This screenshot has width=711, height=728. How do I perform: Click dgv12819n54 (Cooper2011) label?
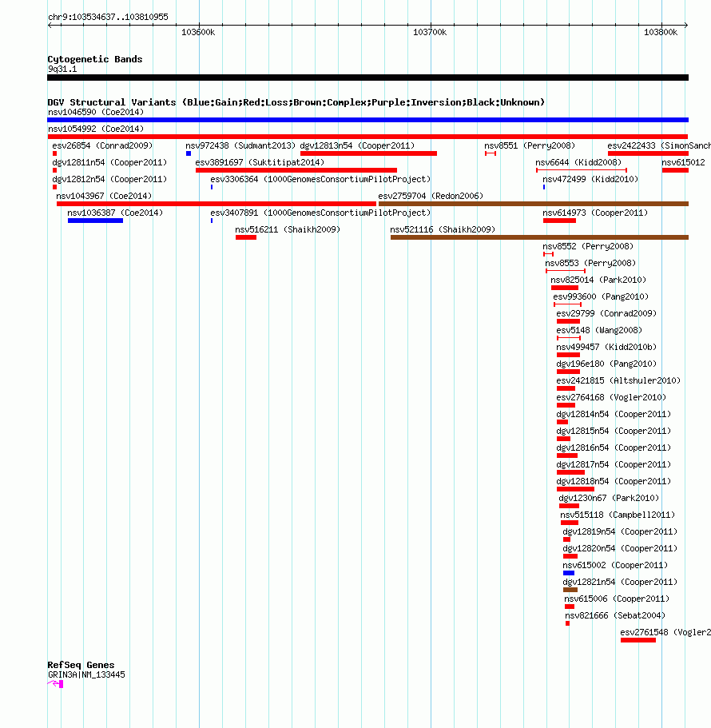tap(620, 531)
